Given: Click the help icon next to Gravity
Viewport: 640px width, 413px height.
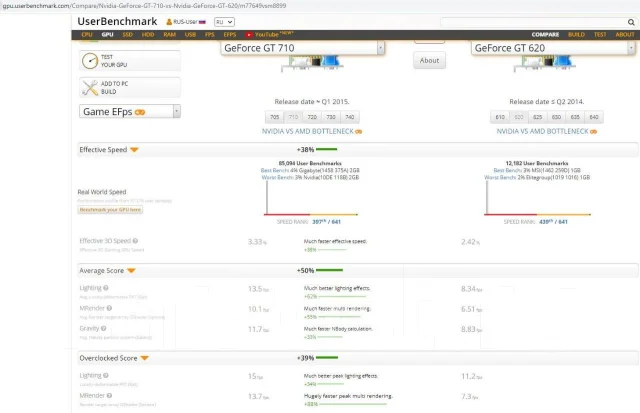Looking at the screenshot, I should 104,328.
